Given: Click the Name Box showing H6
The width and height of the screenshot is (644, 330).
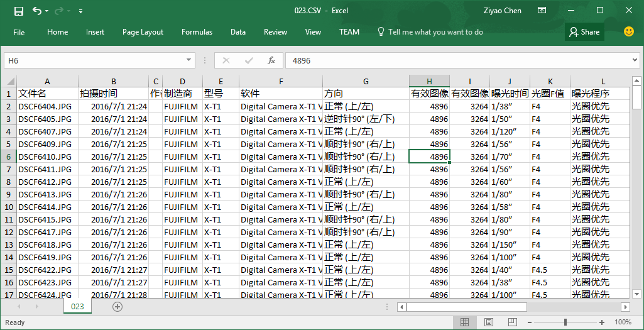Looking at the screenshot, I should click(x=94, y=60).
